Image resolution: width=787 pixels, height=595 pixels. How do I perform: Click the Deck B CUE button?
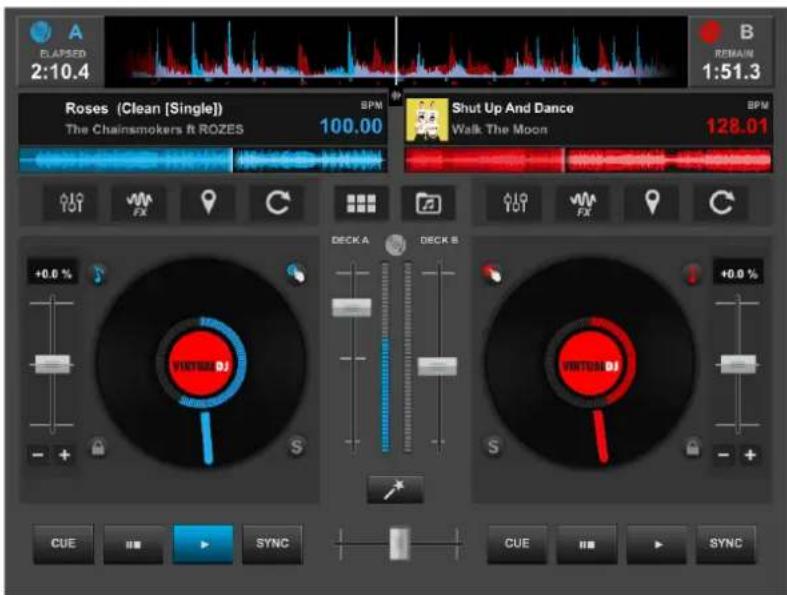[x=517, y=544]
